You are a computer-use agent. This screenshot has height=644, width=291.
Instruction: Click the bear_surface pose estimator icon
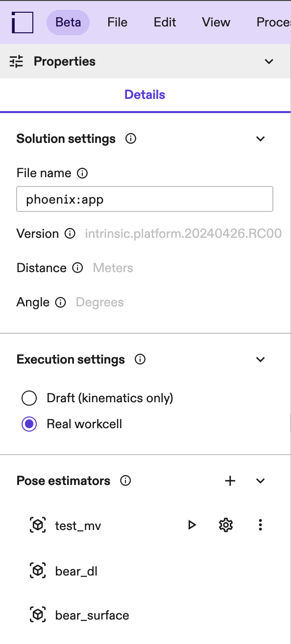point(37,615)
